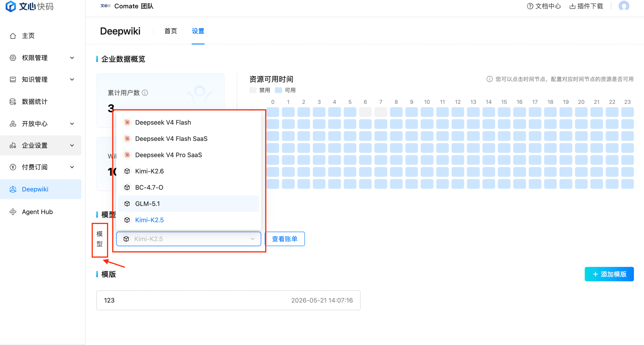Expand the 付费订阅 chevron
Image resolution: width=644 pixels, height=345 pixels.
[x=72, y=167]
